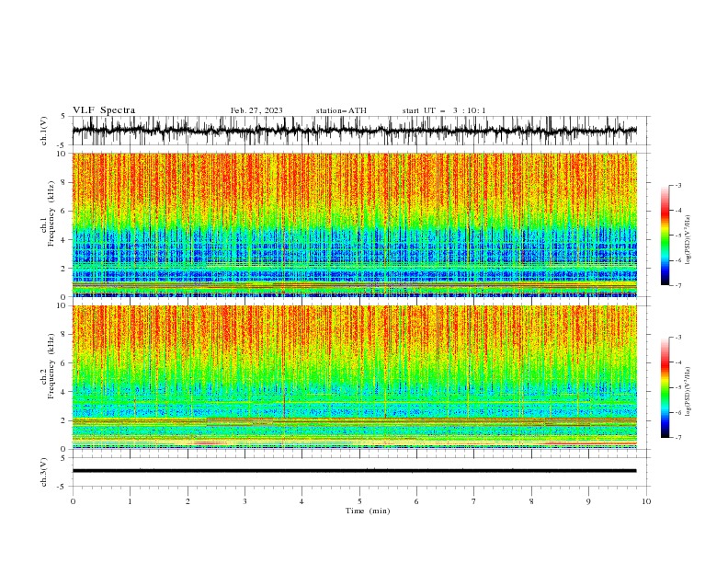728x563 pixels.
Task: Click the ch.1 spectrogram color scale bar
Action: pos(665,236)
